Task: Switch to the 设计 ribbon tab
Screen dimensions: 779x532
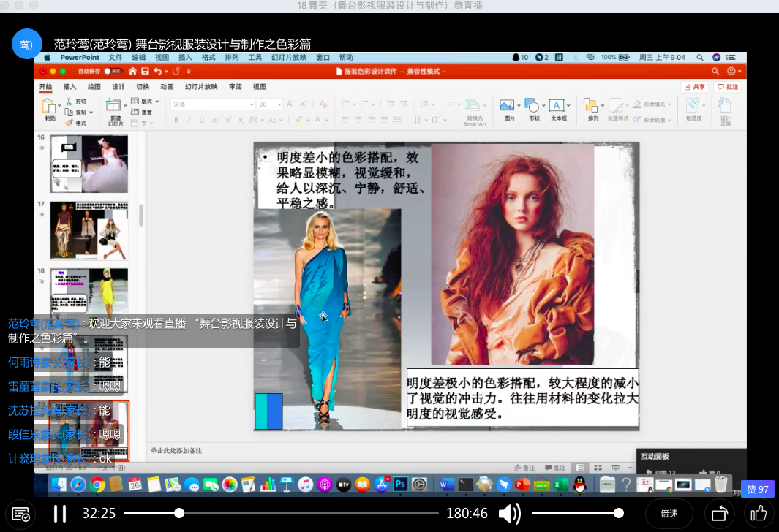Action: click(x=118, y=87)
